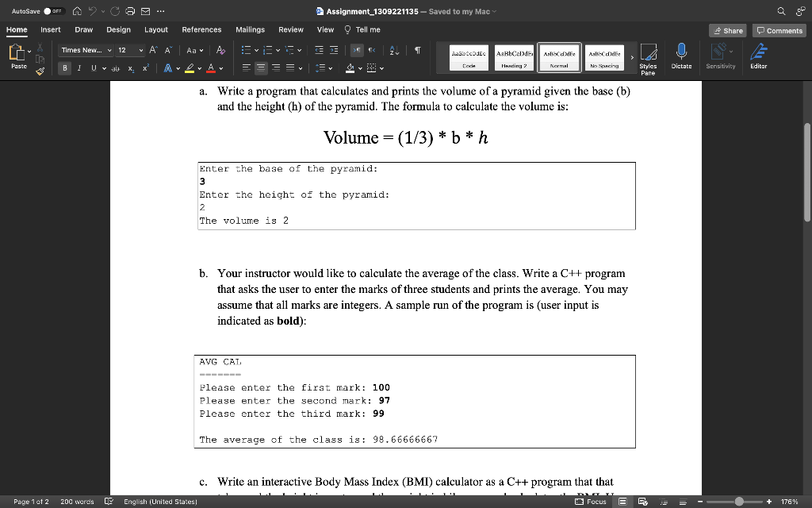Open the Review tab
Viewport: 812px width, 508px height.
point(291,29)
